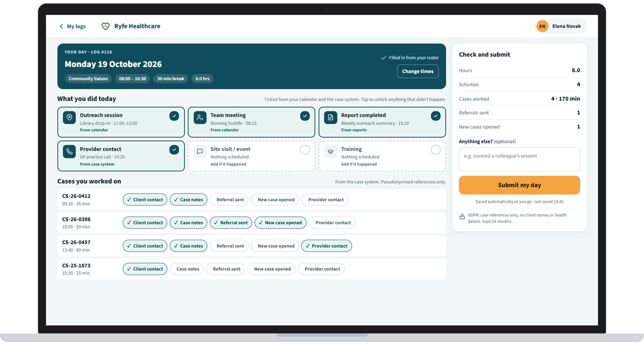
Task: Toggle Referral sent for case CS-26-0412
Action: pyautogui.click(x=230, y=200)
